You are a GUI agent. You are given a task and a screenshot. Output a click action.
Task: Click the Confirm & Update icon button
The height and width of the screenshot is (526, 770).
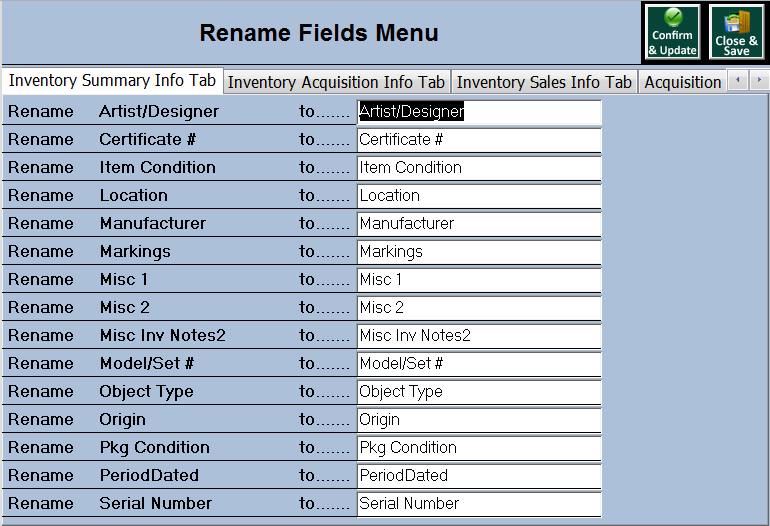[672, 33]
